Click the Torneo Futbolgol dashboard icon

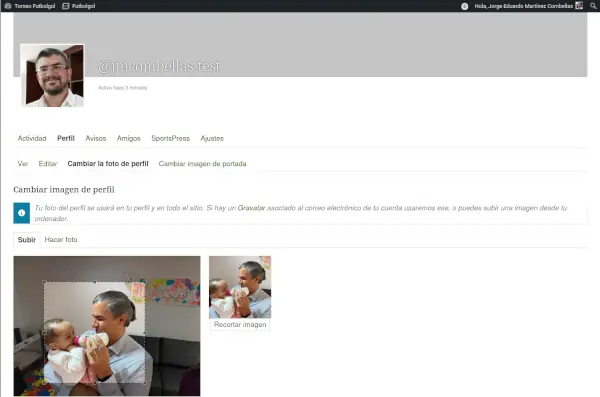point(8,6)
